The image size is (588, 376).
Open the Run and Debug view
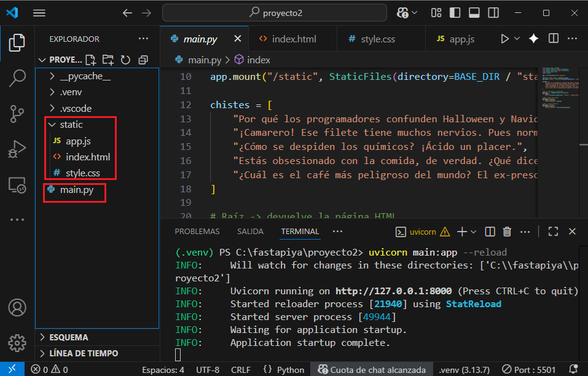(17, 149)
